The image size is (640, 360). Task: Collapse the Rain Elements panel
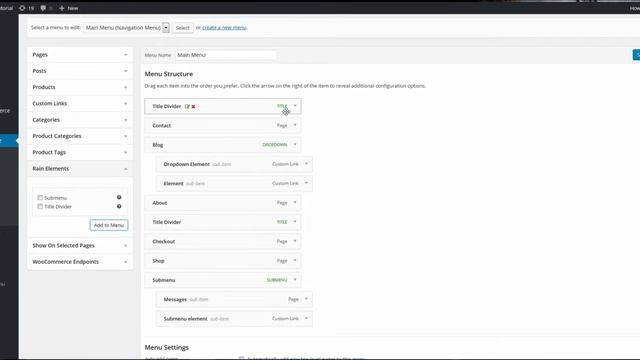[x=80, y=169]
